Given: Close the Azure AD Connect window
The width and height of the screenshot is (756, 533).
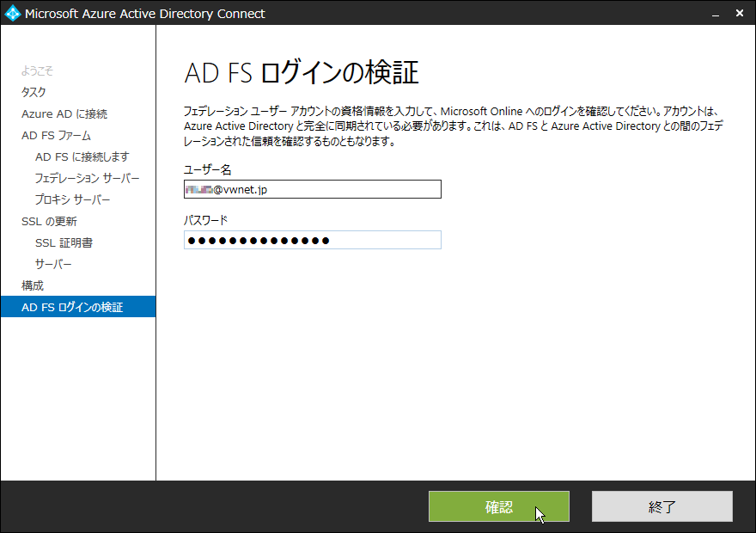Looking at the screenshot, I should click(x=740, y=14).
